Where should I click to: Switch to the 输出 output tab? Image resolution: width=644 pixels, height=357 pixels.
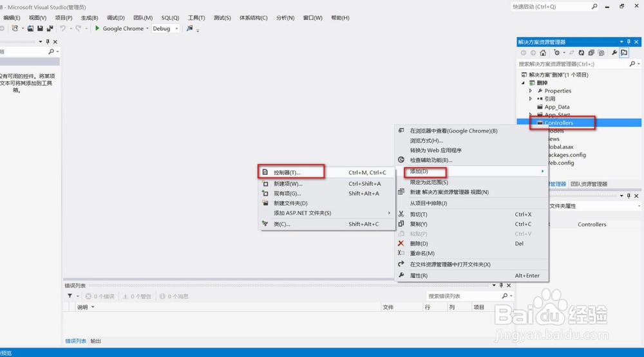coord(96,341)
